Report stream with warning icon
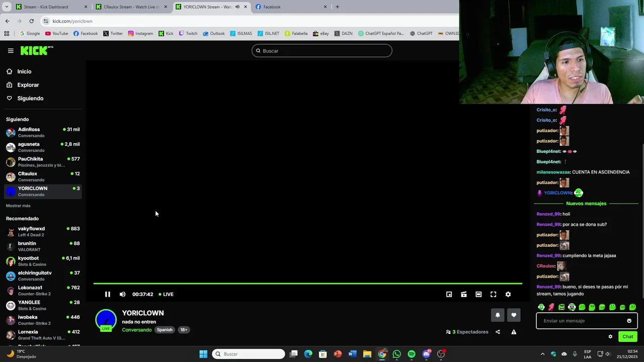 tap(514, 332)
